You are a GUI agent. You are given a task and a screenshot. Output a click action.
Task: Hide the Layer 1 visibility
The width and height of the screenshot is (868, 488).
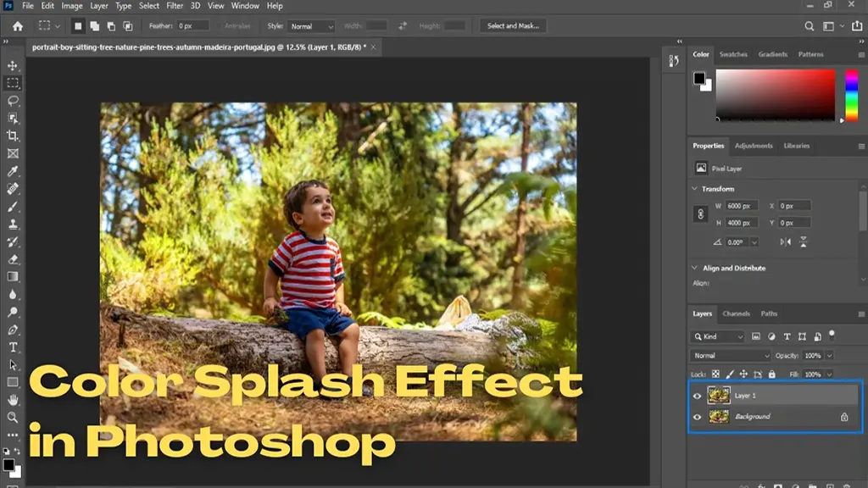696,396
